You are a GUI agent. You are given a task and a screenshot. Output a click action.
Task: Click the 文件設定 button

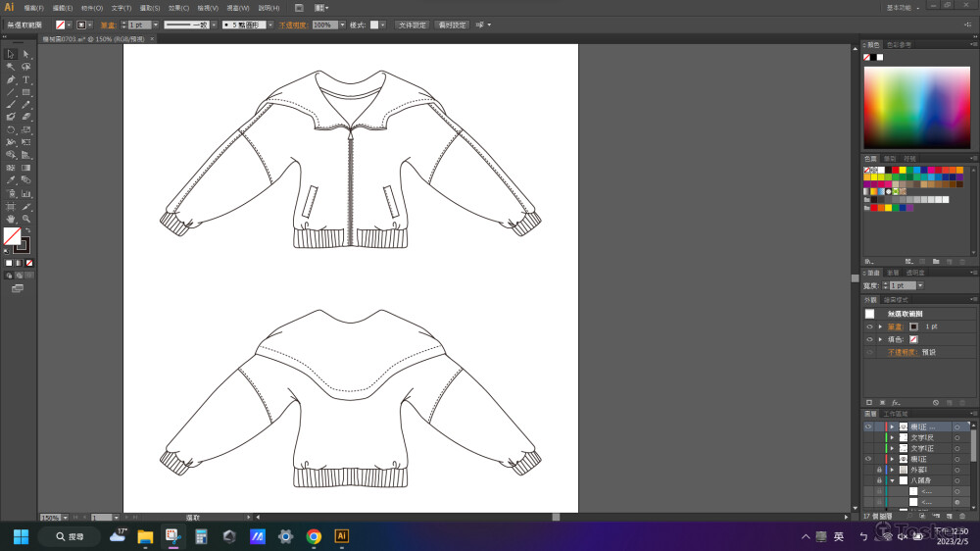[412, 25]
